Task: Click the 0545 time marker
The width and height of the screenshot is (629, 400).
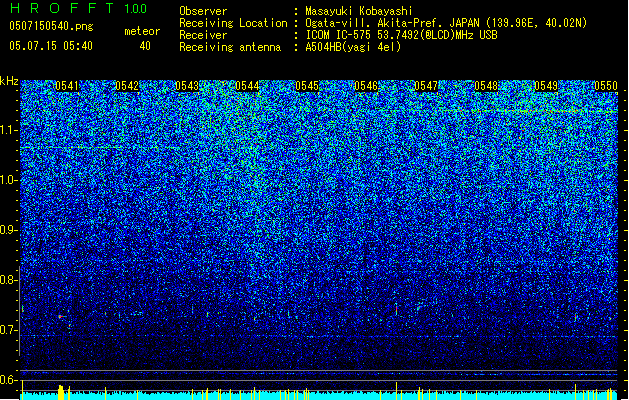Action: pyautogui.click(x=307, y=86)
